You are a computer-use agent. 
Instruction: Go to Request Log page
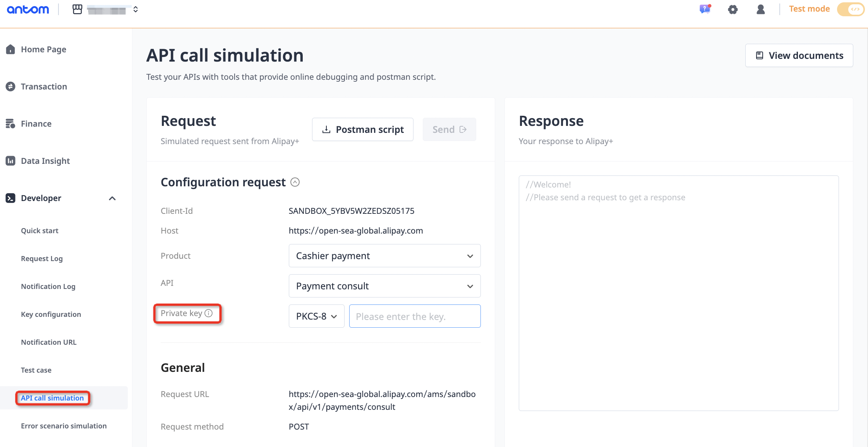[x=42, y=258]
